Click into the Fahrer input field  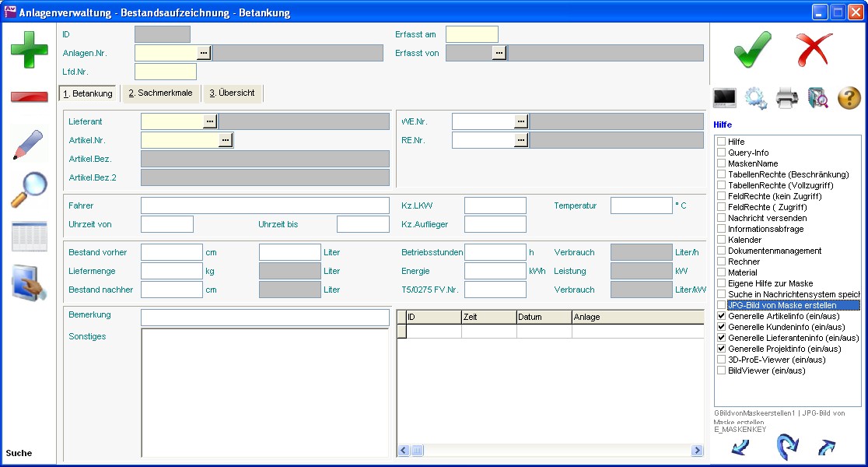tap(264, 205)
